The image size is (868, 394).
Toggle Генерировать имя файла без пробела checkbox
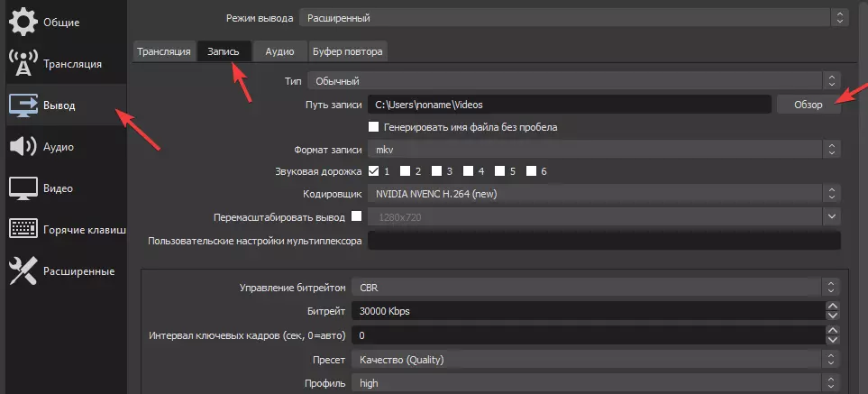click(x=374, y=127)
